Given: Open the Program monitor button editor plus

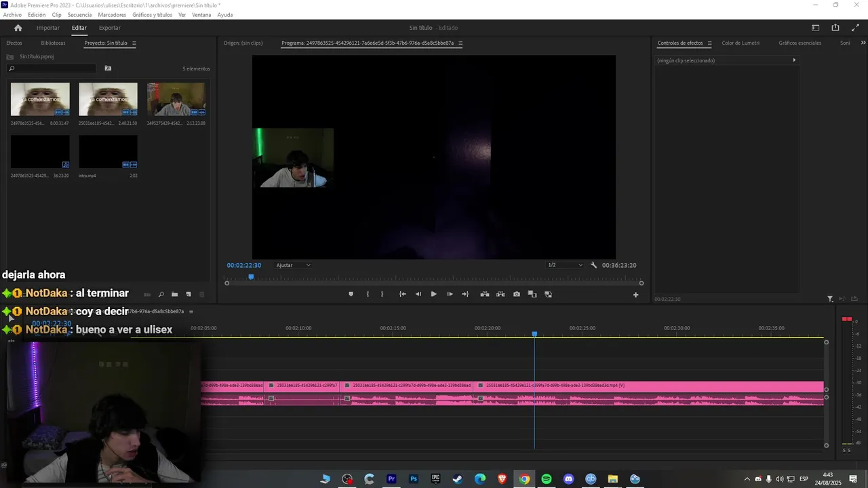Looking at the screenshot, I should 635,295.
